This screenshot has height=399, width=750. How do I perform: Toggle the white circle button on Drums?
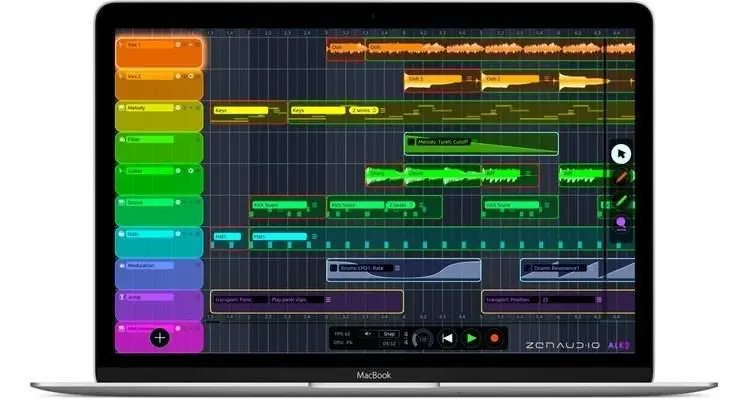coord(178,202)
